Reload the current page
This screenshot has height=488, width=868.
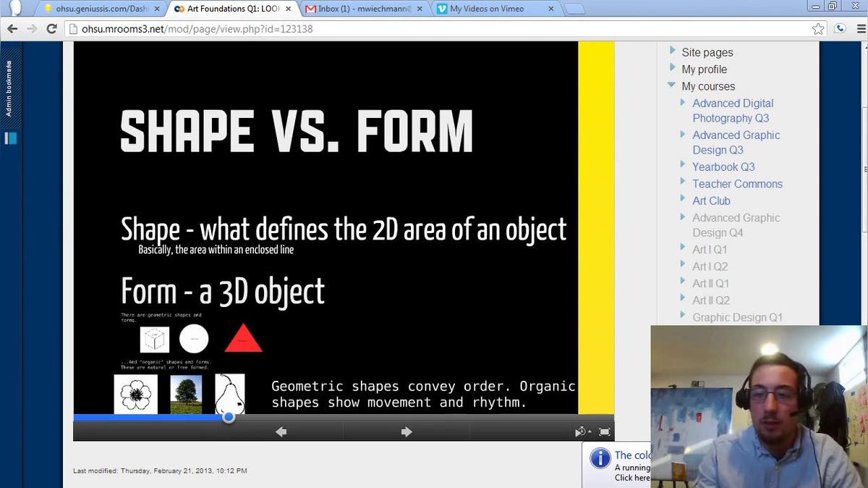[51, 29]
